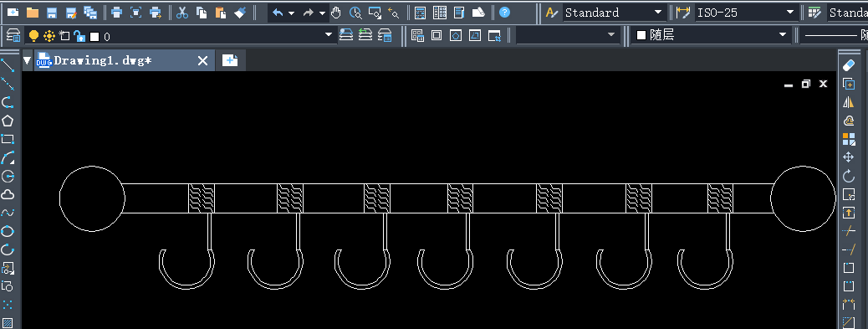This screenshot has width=868, height=329.
Task: Select the Polygon draw tool
Action: pos(8,121)
